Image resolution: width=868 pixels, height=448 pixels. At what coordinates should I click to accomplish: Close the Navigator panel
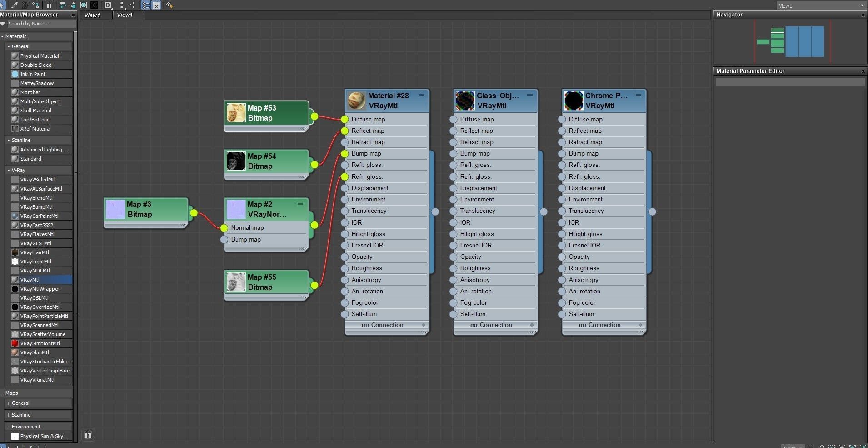pyautogui.click(x=863, y=15)
